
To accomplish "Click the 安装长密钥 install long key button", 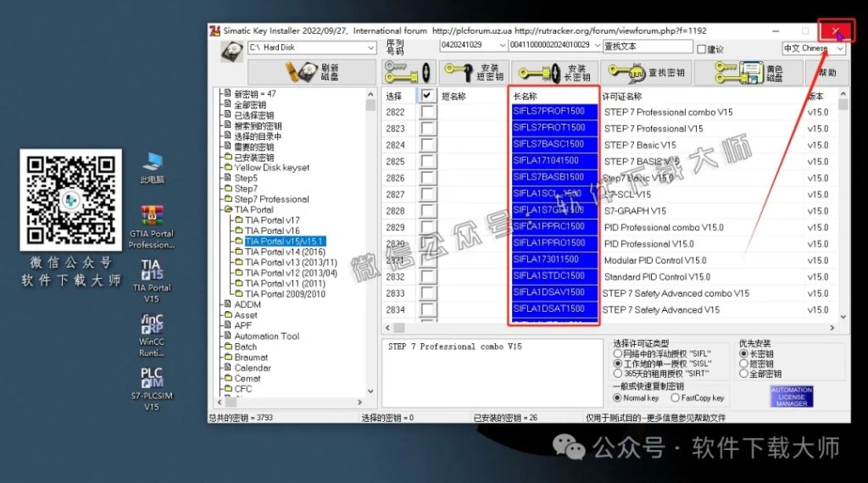I will [555, 73].
